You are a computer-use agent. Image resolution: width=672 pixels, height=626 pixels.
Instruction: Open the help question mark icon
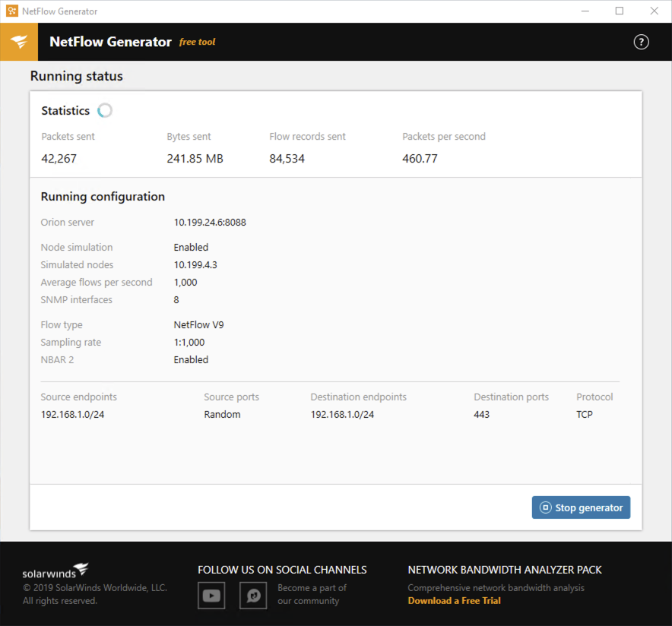click(641, 42)
